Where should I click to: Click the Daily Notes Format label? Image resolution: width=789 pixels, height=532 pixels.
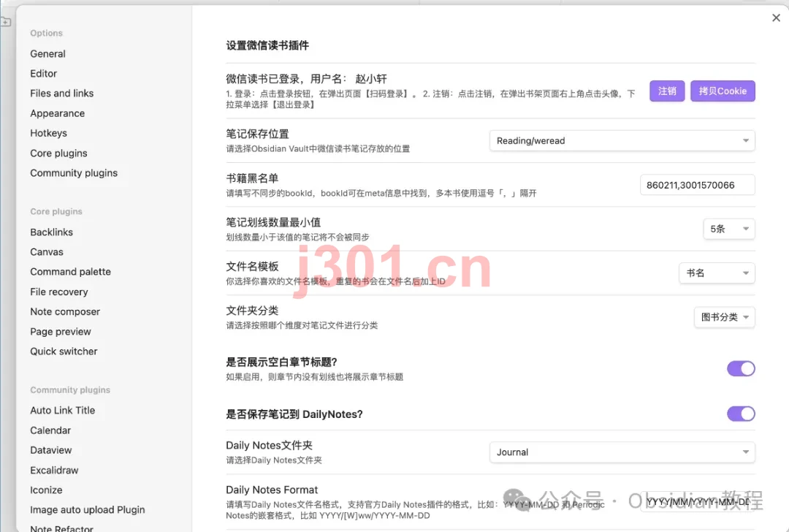point(272,490)
